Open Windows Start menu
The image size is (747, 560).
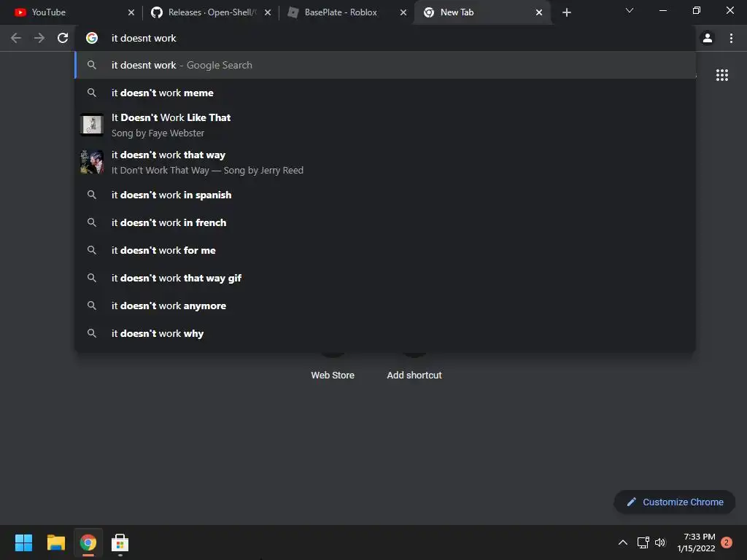click(x=23, y=542)
